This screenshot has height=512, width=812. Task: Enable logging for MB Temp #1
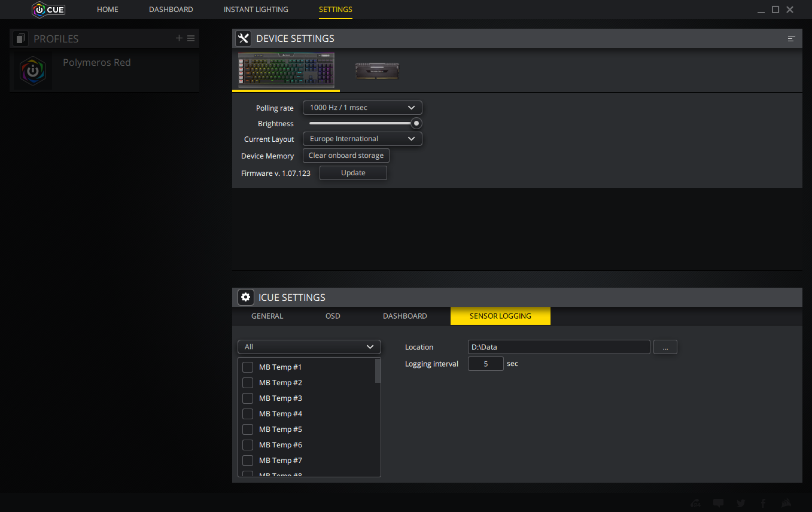tap(248, 367)
